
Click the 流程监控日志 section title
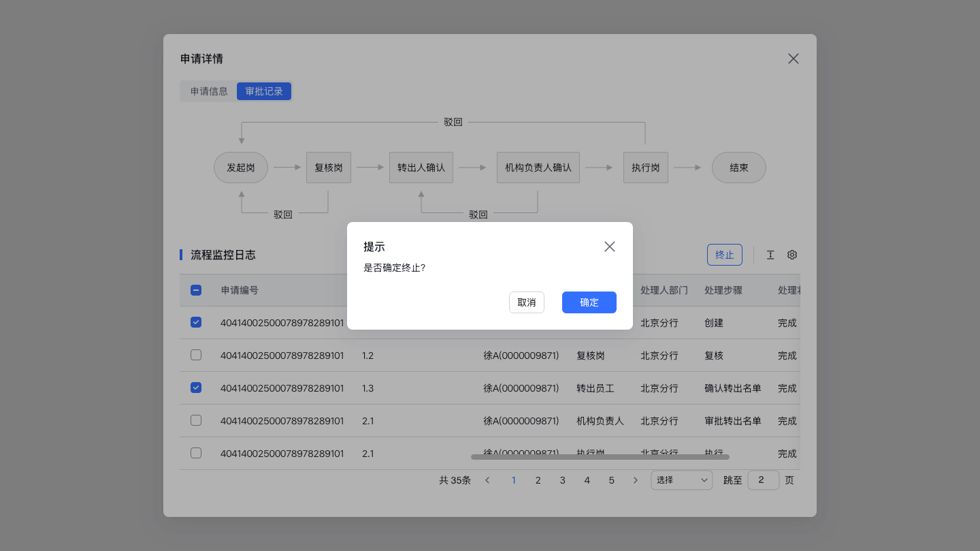(x=223, y=255)
